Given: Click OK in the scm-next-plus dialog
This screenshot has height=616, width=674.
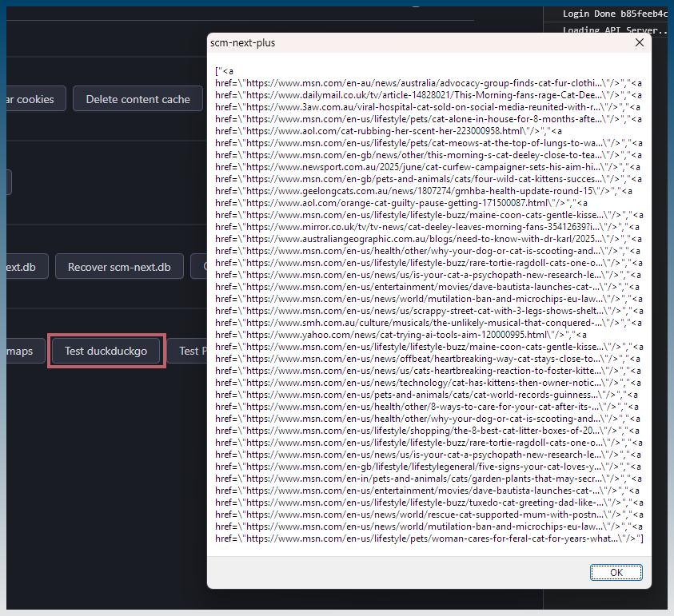Looking at the screenshot, I should pyautogui.click(x=616, y=572).
